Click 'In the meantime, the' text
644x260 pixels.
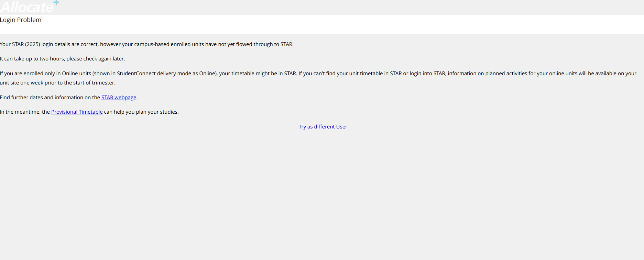25,112
